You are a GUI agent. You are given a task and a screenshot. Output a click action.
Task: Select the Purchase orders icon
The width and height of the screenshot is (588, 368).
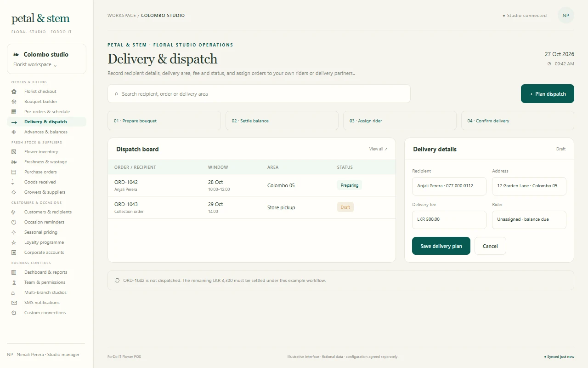coord(14,172)
